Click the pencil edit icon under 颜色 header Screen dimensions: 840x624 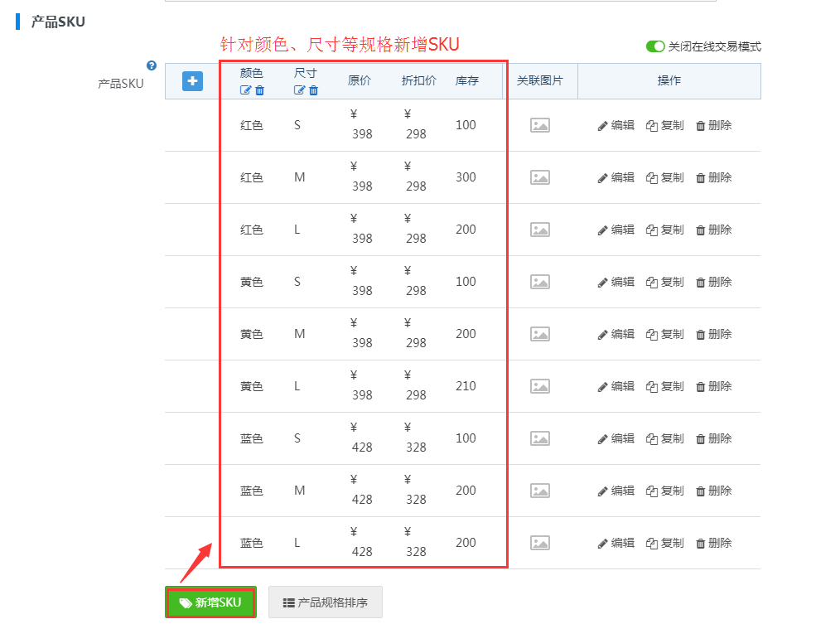(246, 89)
